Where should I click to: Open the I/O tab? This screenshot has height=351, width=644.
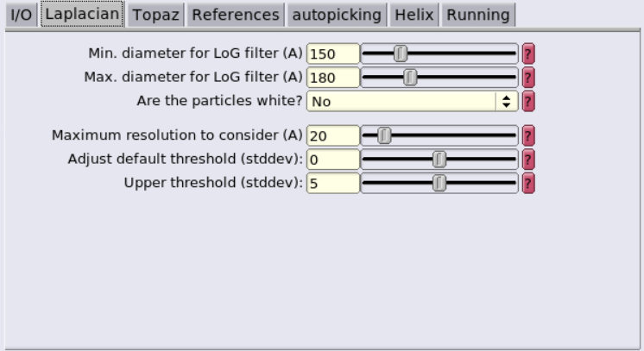[x=22, y=16]
